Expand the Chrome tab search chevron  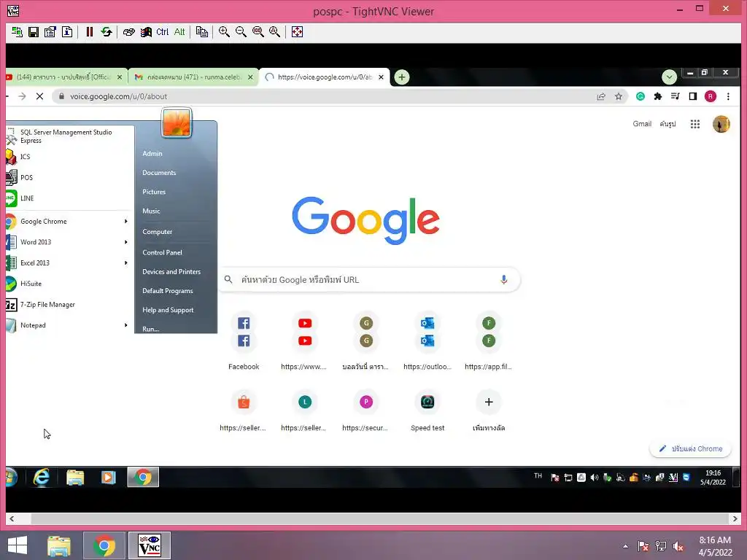pos(670,77)
